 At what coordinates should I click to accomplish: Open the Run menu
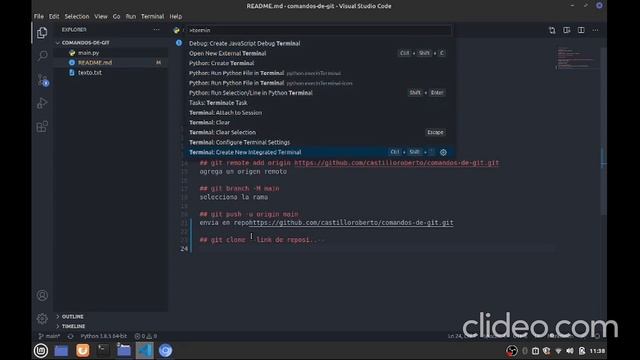[131, 16]
